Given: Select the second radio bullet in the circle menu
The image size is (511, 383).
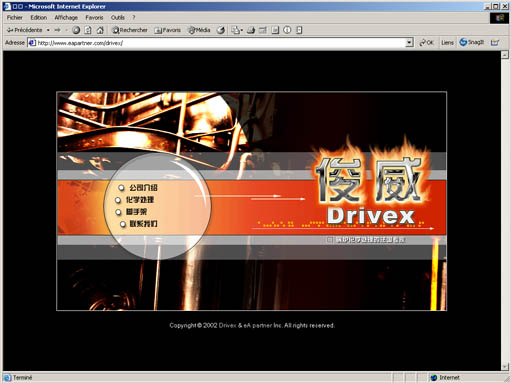Looking at the screenshot, I should click(118, 200).
